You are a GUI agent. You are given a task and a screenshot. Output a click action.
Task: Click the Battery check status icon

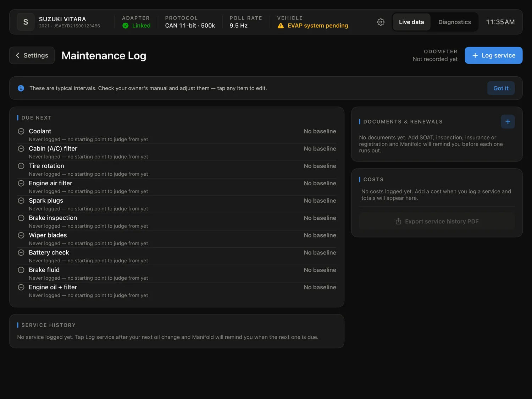pos(21,253)
